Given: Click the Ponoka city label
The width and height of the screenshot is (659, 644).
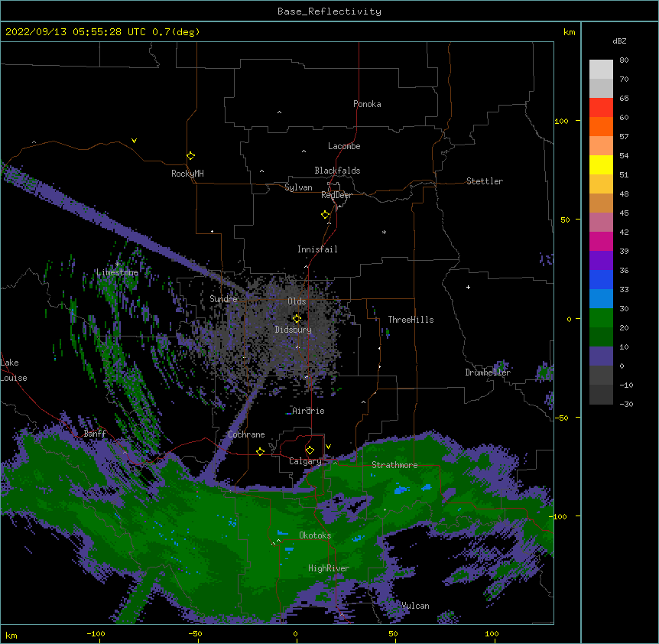Looking at the screenshot, I should (x=367, y=104).
